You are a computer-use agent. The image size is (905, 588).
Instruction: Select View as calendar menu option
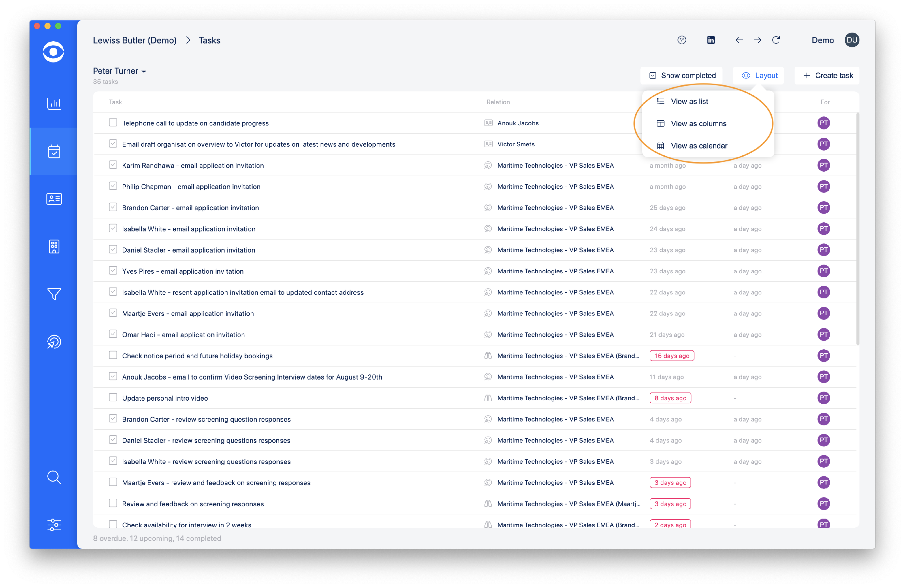coord(699,146)
